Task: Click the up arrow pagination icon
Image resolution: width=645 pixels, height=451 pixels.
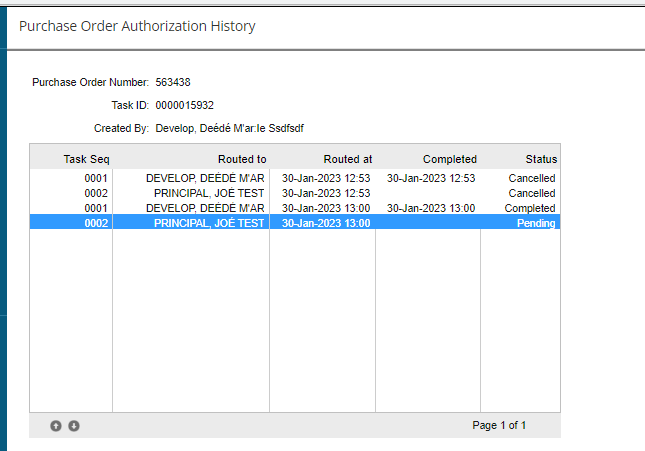Action: click(56, 425)
